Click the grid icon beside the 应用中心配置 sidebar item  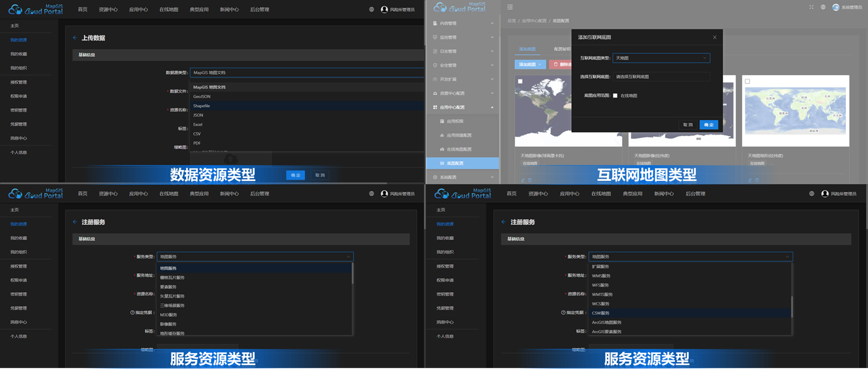tap(435, 107)
